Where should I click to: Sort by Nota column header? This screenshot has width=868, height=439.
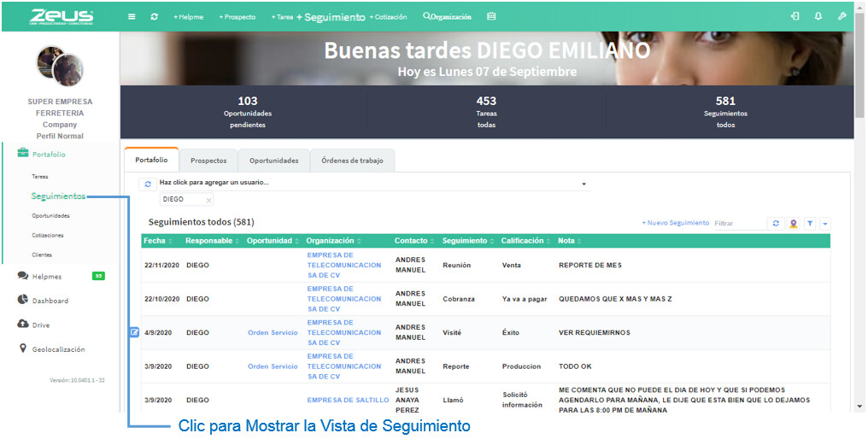pos(570,241)
